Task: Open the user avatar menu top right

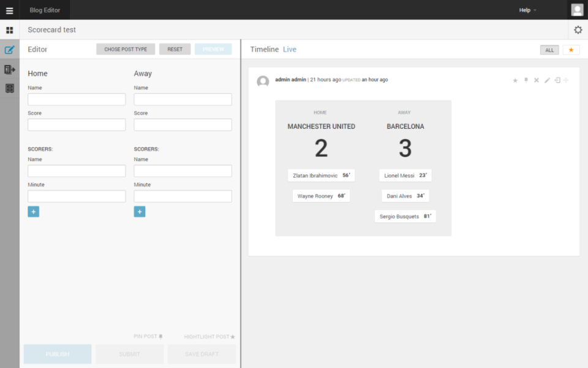Action: [576, 10]
